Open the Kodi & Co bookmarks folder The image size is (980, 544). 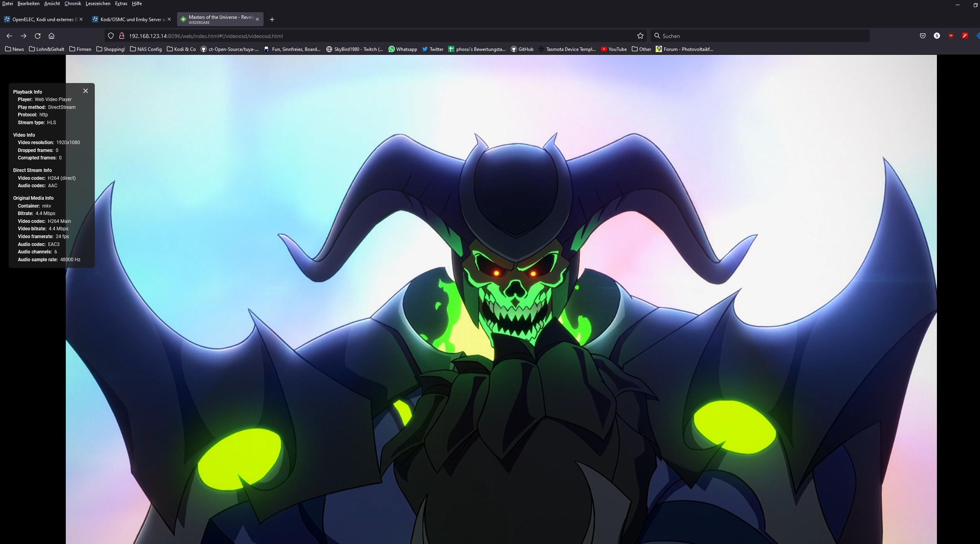pyautogui.click(x=181, y=49)
